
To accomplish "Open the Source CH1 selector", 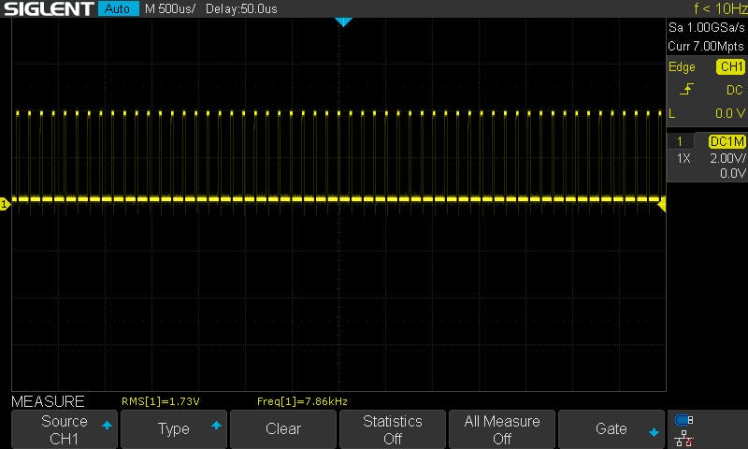I will (64, 430).
